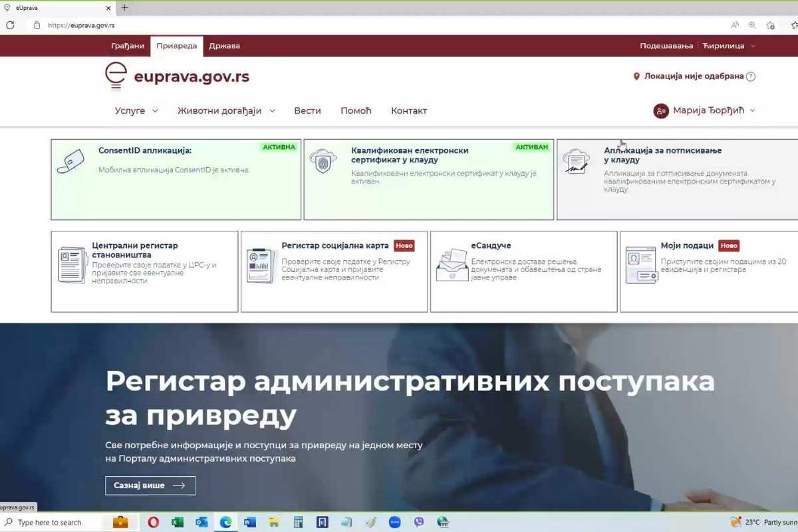The height and width of the screenshot is (532, 798).
Task: Click Ново badge on Регистар социјална карта
Action: [x=404, y=245]
